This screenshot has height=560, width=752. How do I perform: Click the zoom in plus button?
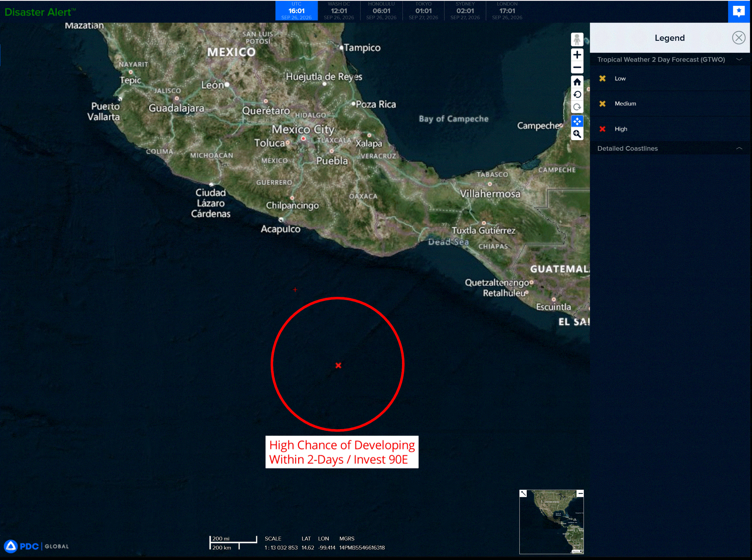pyautogui.click(x=577, y=55)
